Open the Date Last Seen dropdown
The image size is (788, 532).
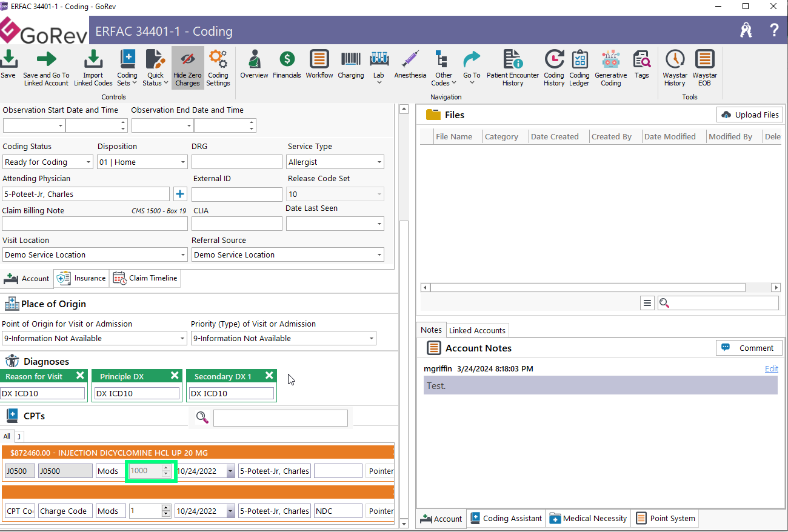coord(379,224)
